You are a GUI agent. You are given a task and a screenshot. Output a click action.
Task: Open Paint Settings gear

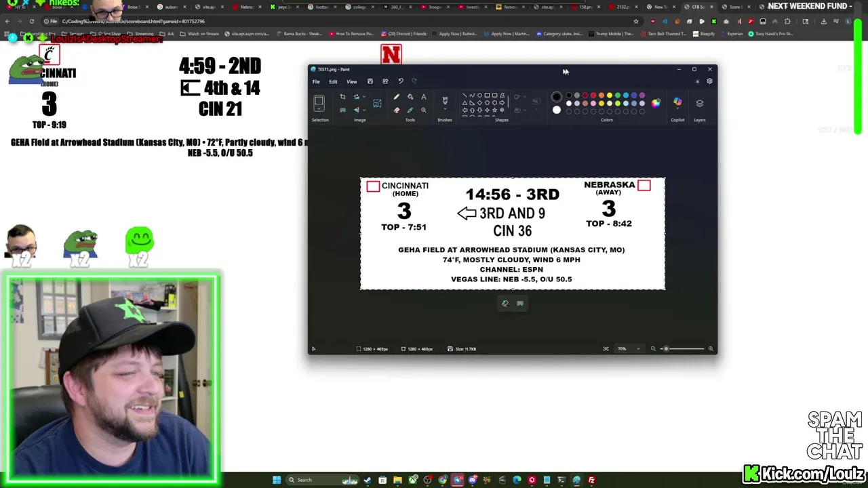[x=709, y=81]
